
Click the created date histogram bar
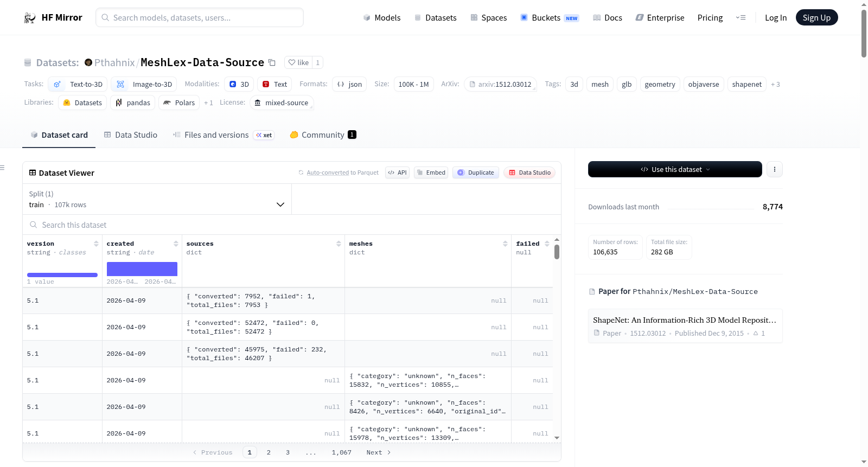(x=142, y=269)
